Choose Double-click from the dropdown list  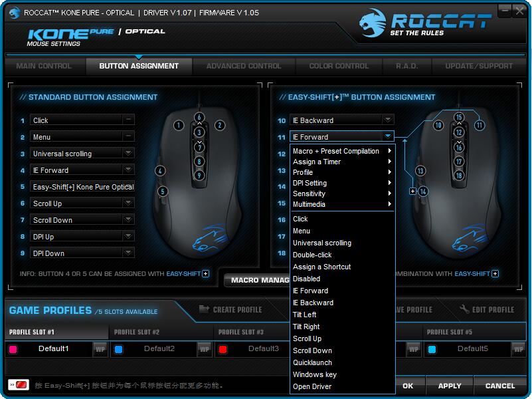pyautogui.click(x=342, y=255)
